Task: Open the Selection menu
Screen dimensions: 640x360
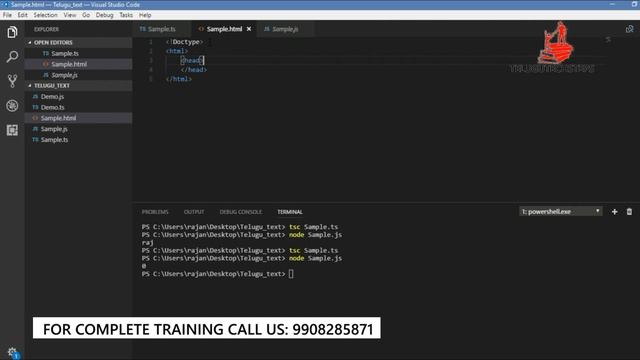Action: tap(45, 15)
